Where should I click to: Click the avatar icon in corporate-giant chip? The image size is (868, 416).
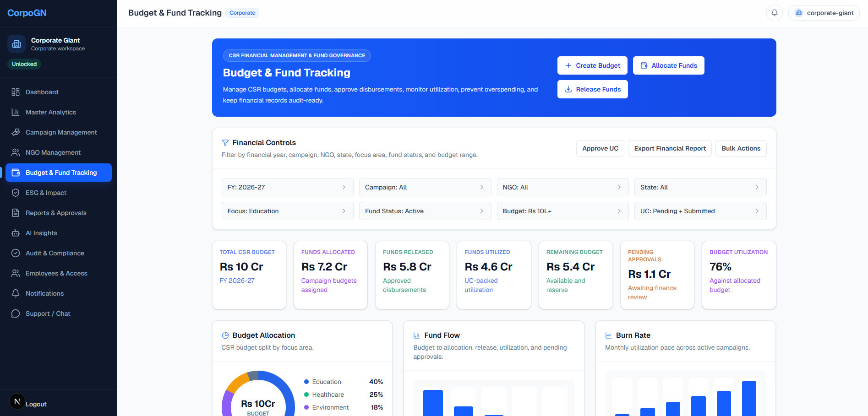(x=799, y=13)
